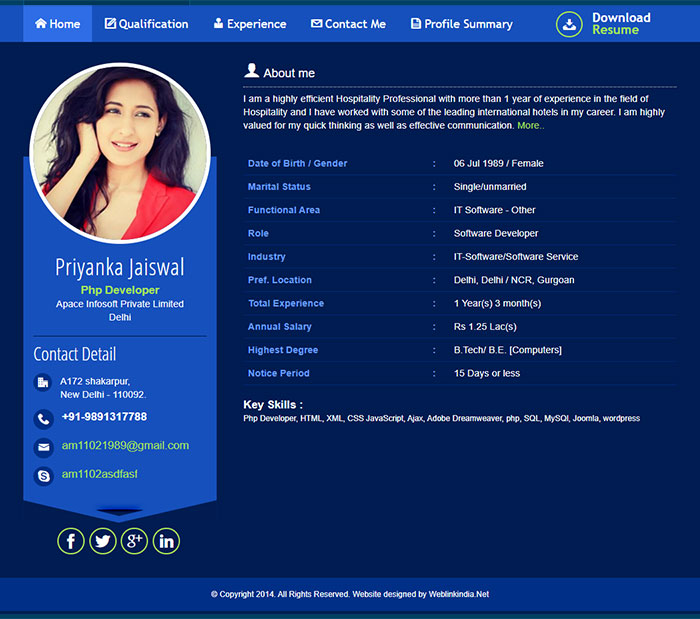
Task: Click the Skype icon in Contact Detail
Action: click(43, 476)
